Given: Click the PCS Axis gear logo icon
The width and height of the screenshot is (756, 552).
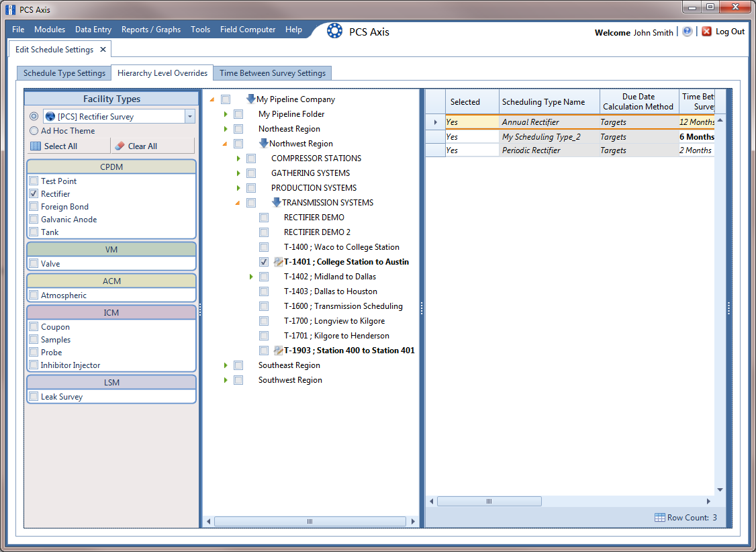Looking at the screenshot, I should (x=334, y=31).
